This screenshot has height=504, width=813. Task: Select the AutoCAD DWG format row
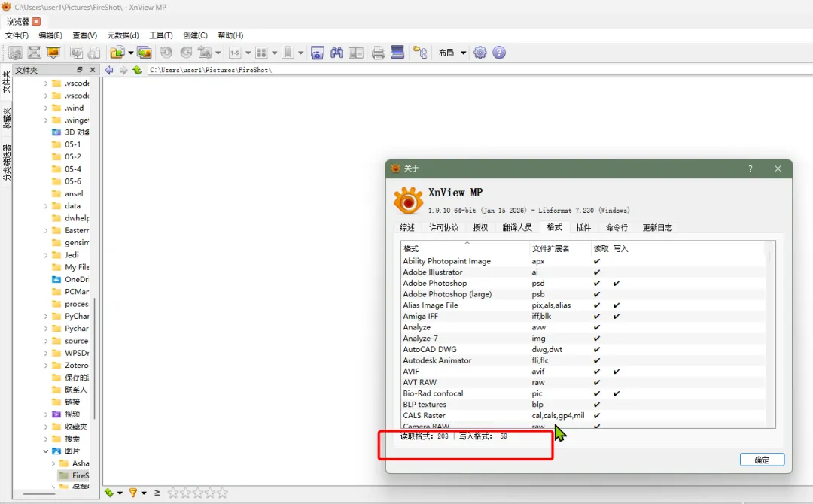pos(583,349)
